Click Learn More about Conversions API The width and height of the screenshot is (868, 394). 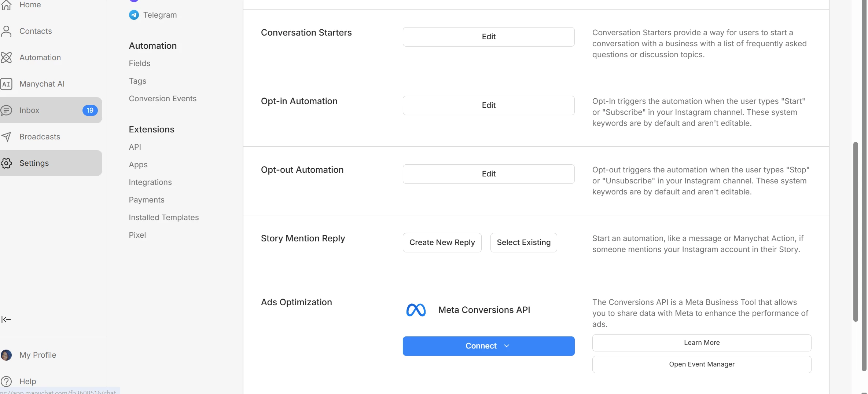[702, 343]
